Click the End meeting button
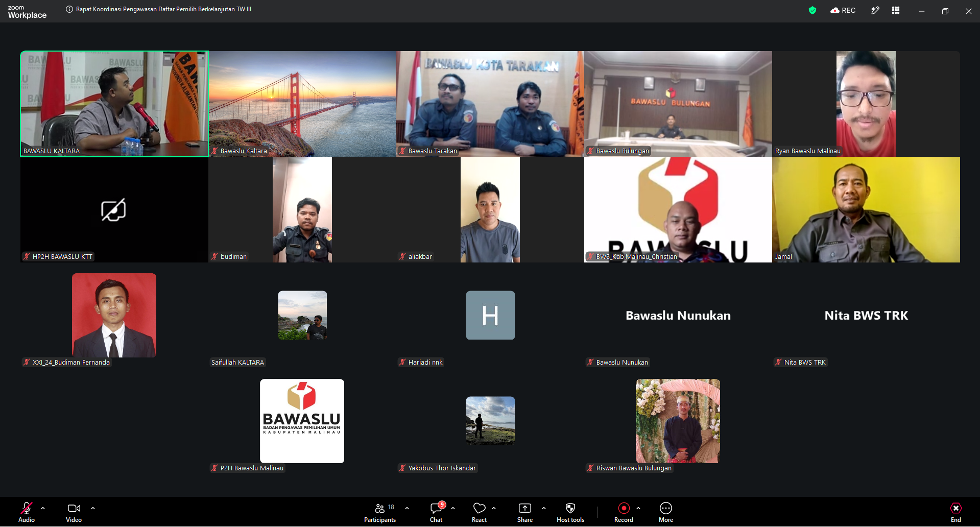Screen dimensions: 980x527 point(956,513)
